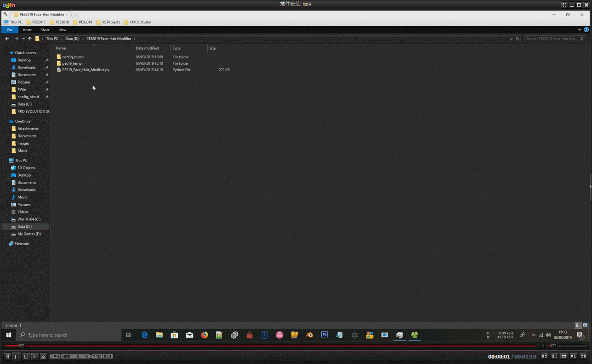Open a new tab with the plus button
592x364 pixels.
[x=76, y=15]
